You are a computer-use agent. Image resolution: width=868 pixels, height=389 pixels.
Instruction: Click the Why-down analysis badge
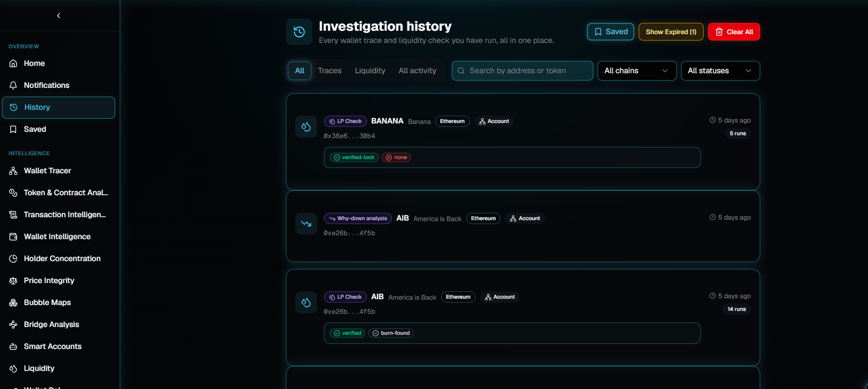tap(358, 218)
